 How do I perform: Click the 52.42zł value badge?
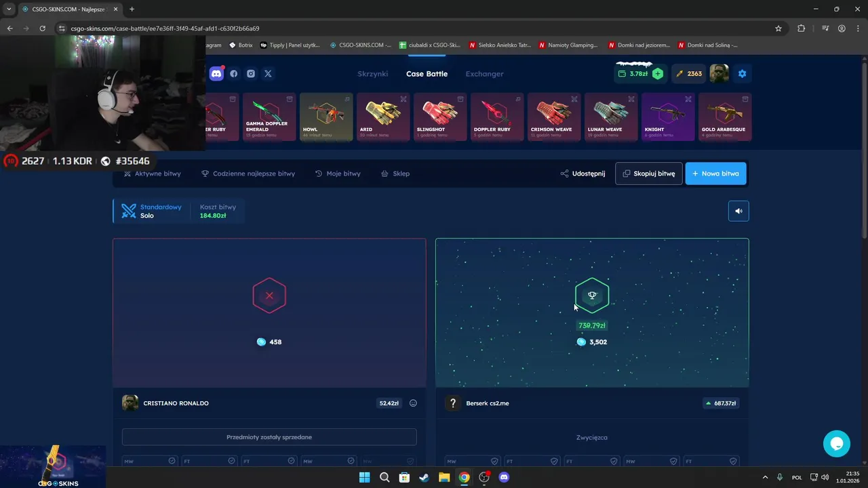389,403
